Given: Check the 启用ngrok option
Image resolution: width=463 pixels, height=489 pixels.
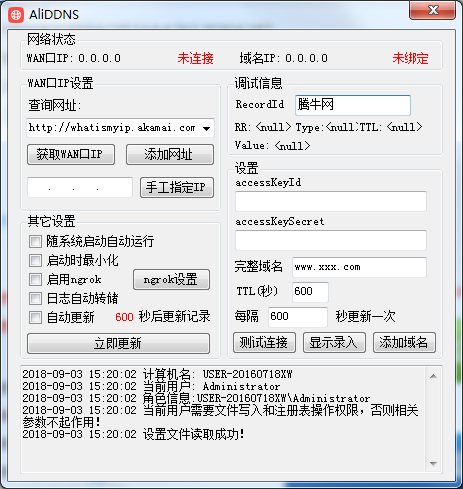Looking at the screenshot, I should 35,279.
